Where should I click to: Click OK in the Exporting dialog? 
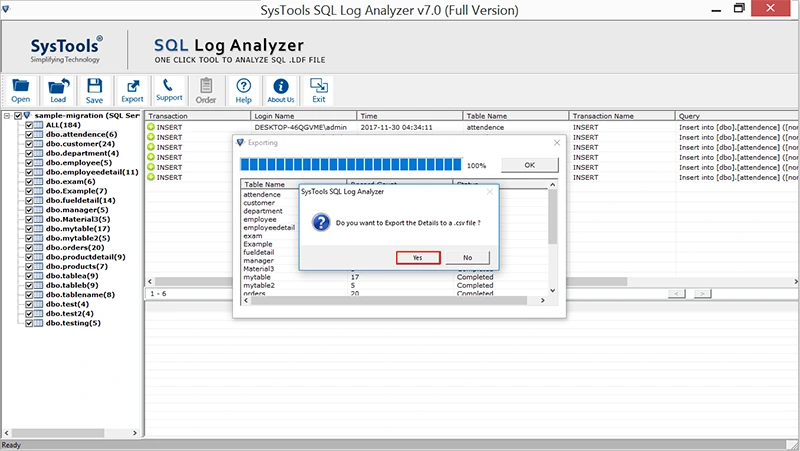click(530, 165)
